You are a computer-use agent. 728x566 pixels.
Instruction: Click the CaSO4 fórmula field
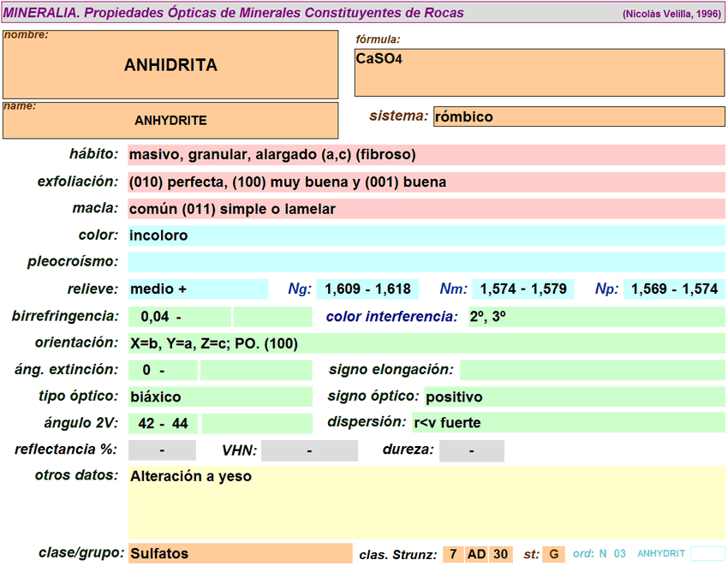point(540,72)
